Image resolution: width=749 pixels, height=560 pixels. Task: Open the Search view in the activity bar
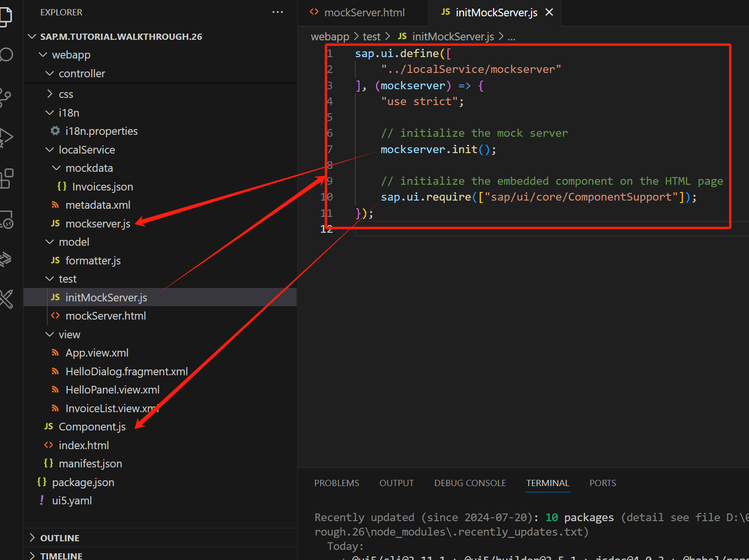tap(6, 55)
